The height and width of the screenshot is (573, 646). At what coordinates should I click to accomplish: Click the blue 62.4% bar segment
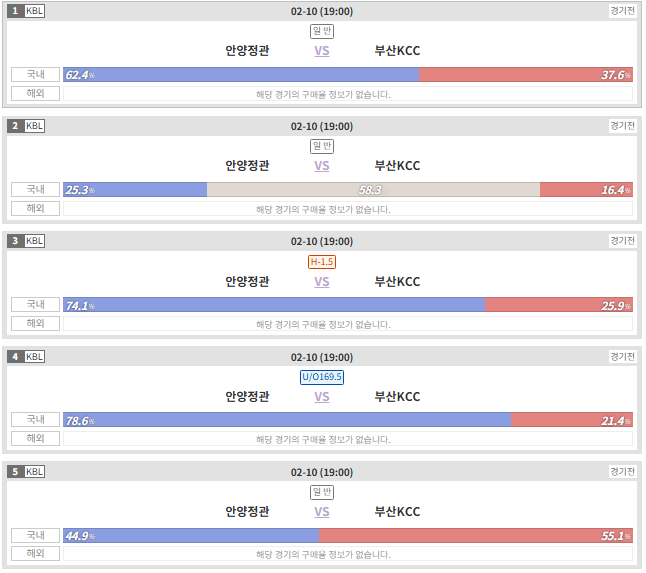(x=241, y=75)
